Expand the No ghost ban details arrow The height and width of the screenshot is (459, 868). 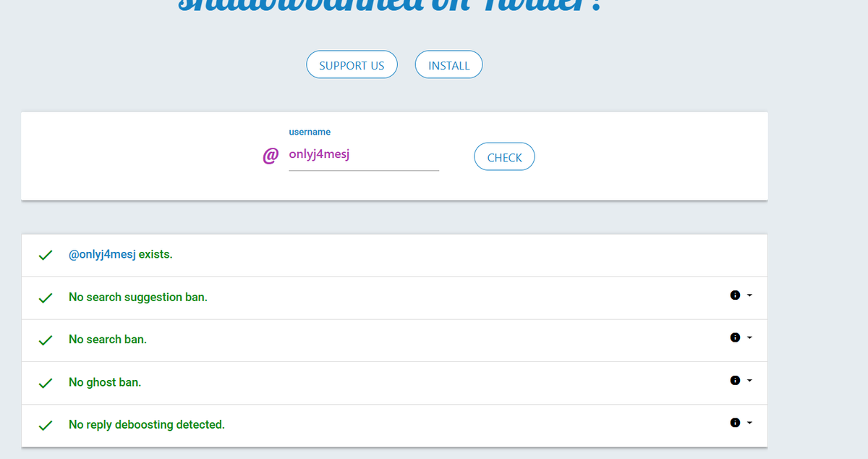click(x=749, y=380)
